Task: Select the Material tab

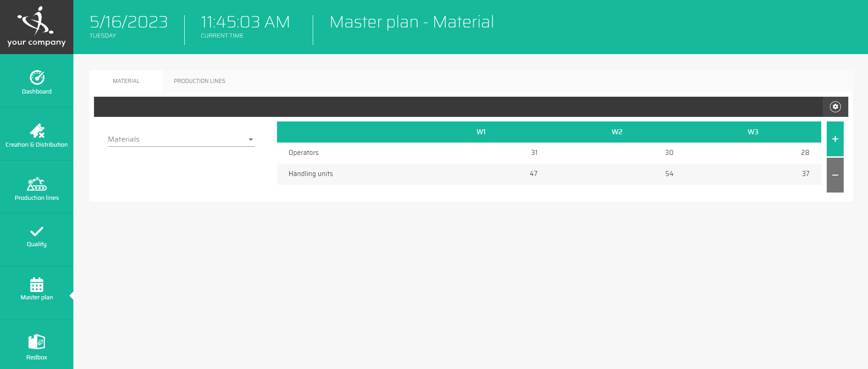Action: [126, 81]
